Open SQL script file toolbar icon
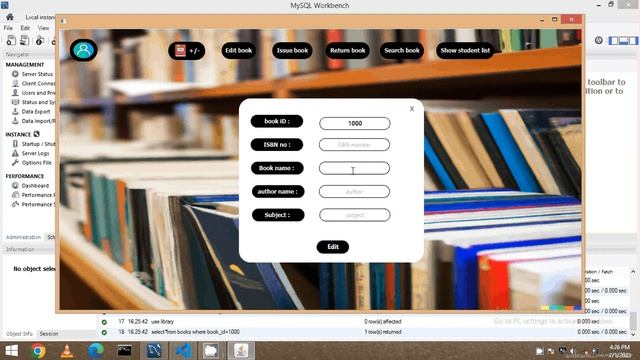Screen dimensions: 640x360 24,40
